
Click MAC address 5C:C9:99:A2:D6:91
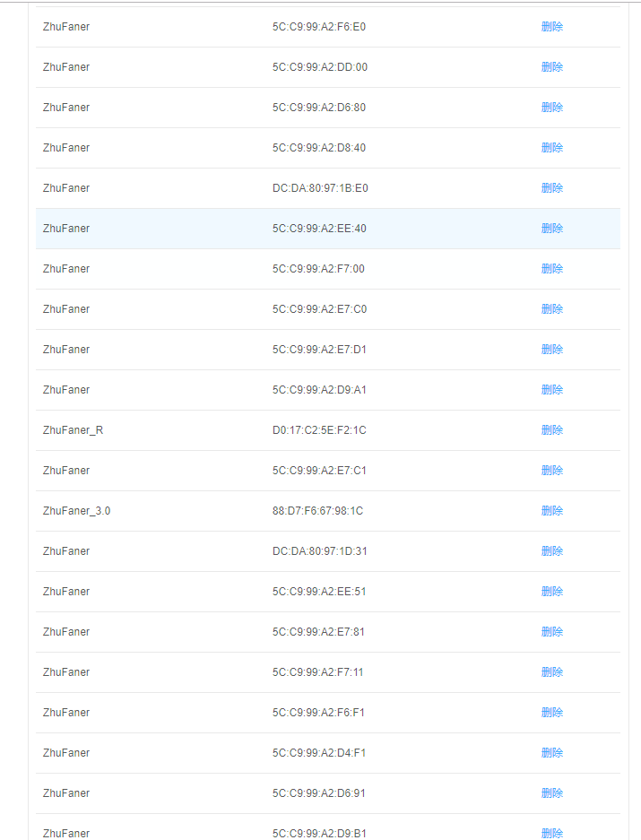pos(319,793)
